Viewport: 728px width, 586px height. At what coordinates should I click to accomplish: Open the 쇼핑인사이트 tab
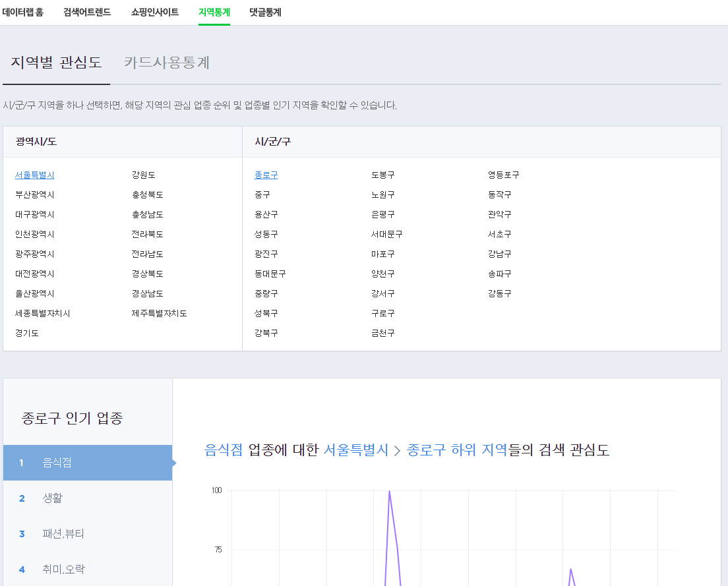(154, 12)
